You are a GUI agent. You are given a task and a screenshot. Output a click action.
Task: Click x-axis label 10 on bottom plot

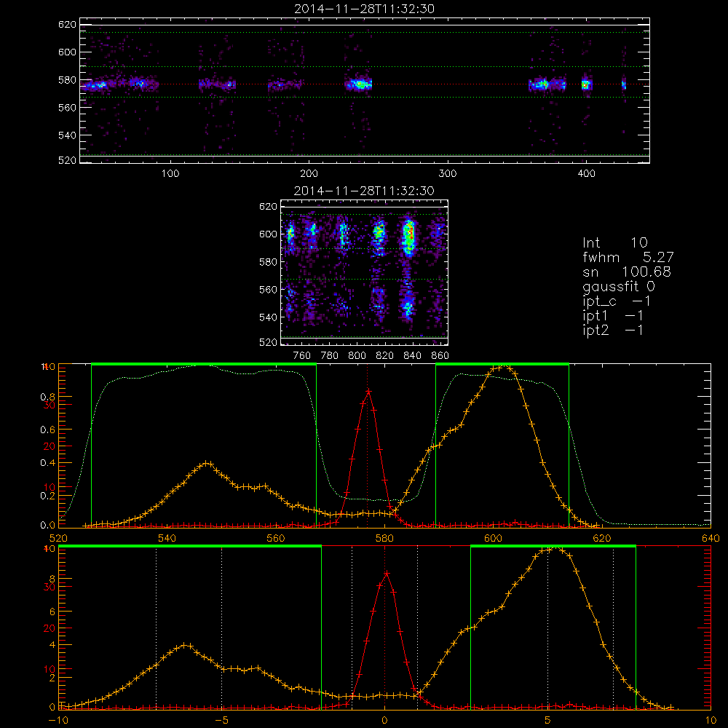pos(711,720)
